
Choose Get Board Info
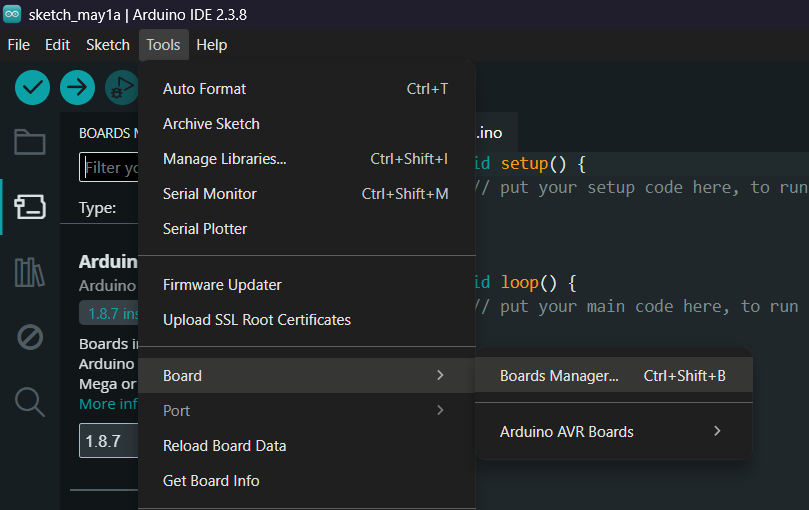[306, 481]
